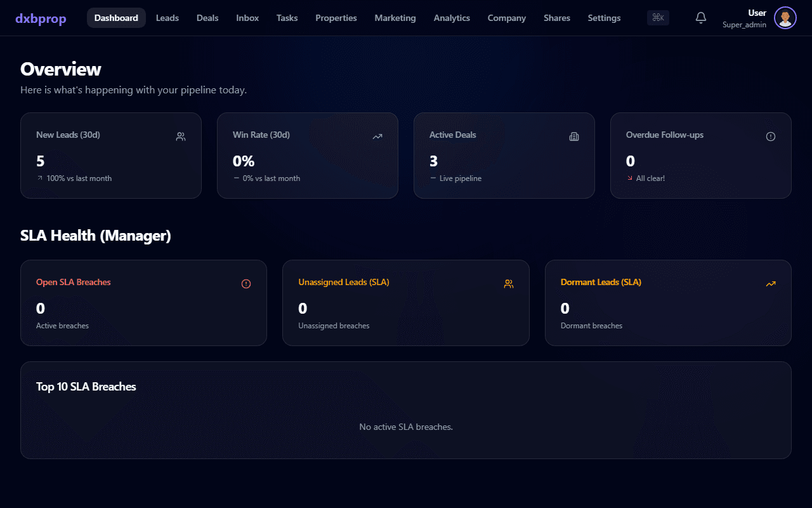
Task: Click the users icon on Unassigned Leads card
Action: point(509,284)
